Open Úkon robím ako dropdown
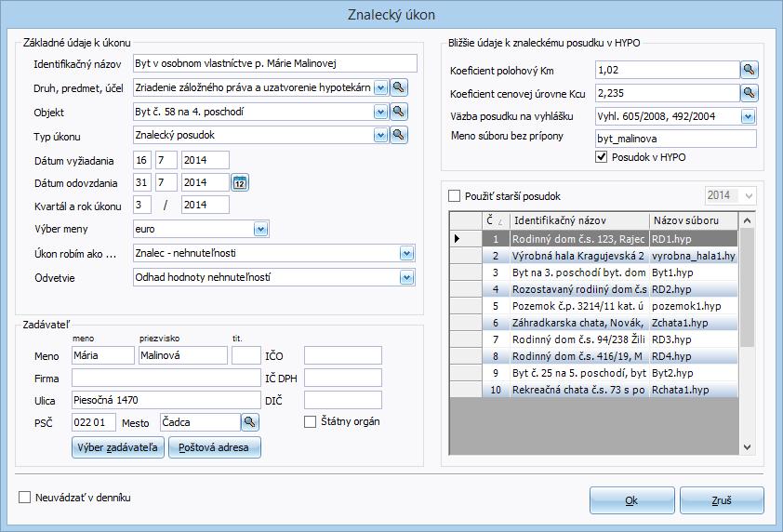This screenshot has width=783, height=532. (x=406, y=253)
